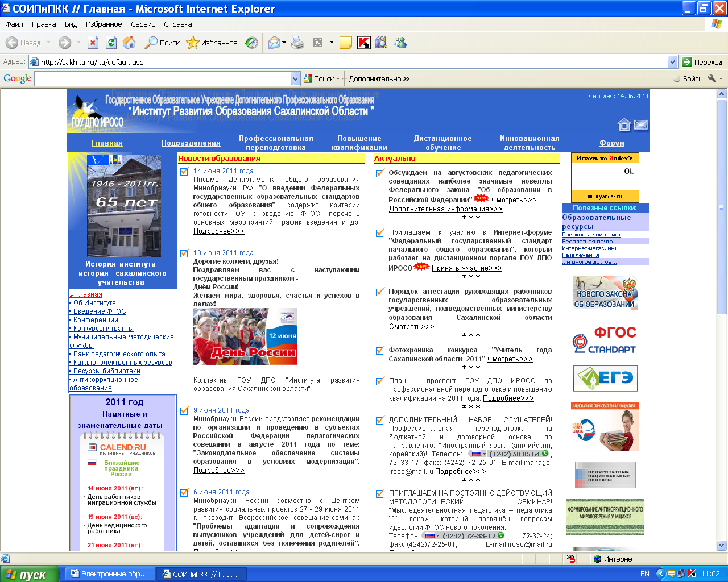The image size is (728, 582).
Task: Click the Принять участие>>> link
Action: [x=467, y=268]
